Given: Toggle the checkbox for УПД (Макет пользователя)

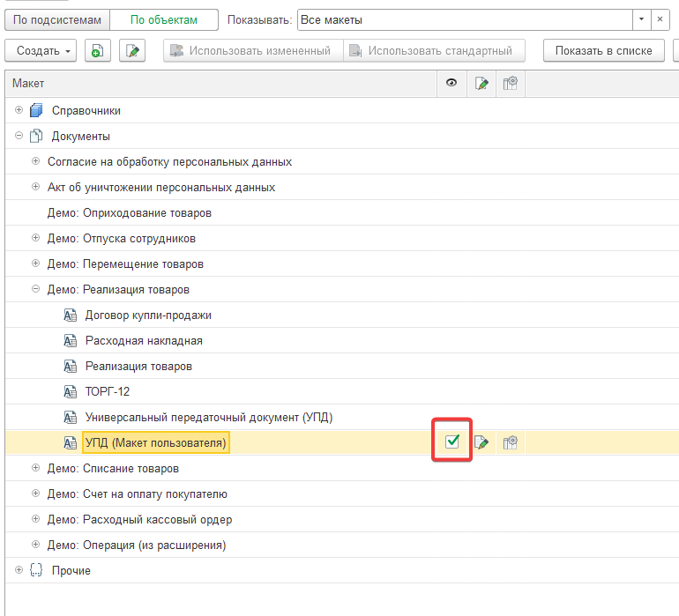Looking at the screenshot, I should [452, 442].
